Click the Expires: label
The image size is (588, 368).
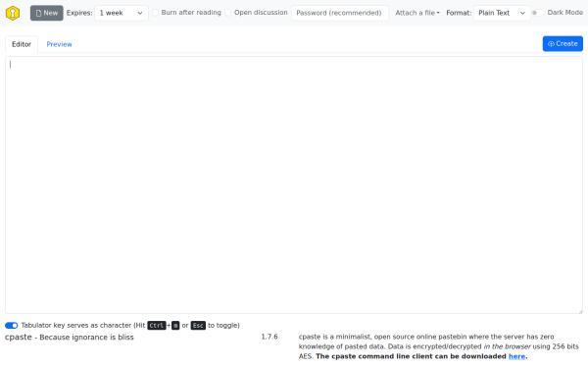pos(79,13)
